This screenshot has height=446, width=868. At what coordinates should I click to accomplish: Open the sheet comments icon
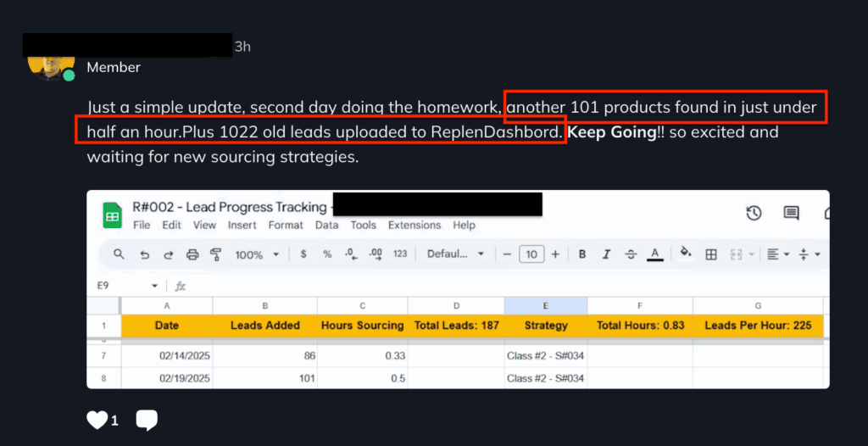point(791,213)
